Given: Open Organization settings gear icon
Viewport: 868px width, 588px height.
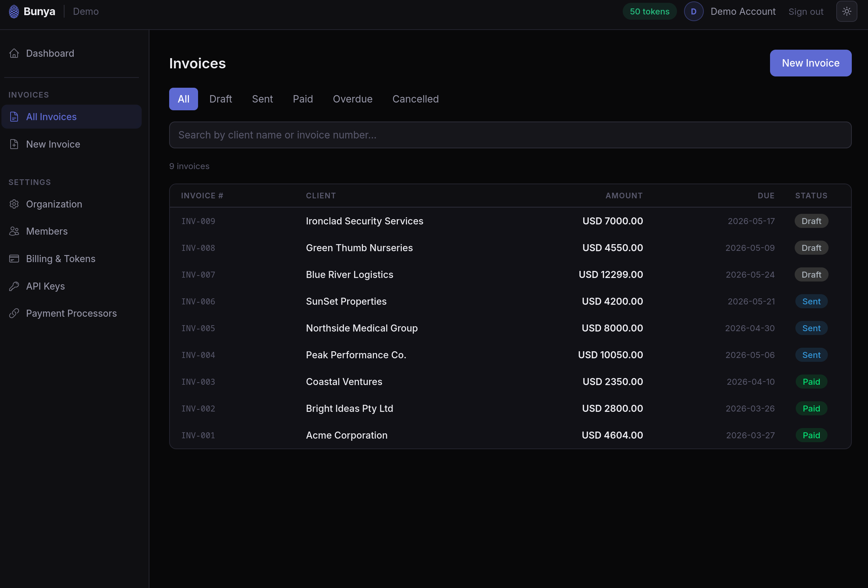Looking at the screenshot, I should click(14, 204).
